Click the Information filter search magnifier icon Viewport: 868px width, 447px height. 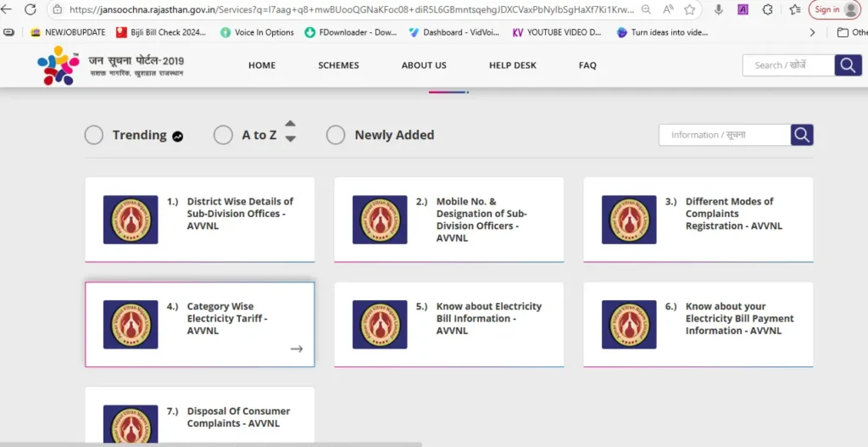(x=802, y=135)
